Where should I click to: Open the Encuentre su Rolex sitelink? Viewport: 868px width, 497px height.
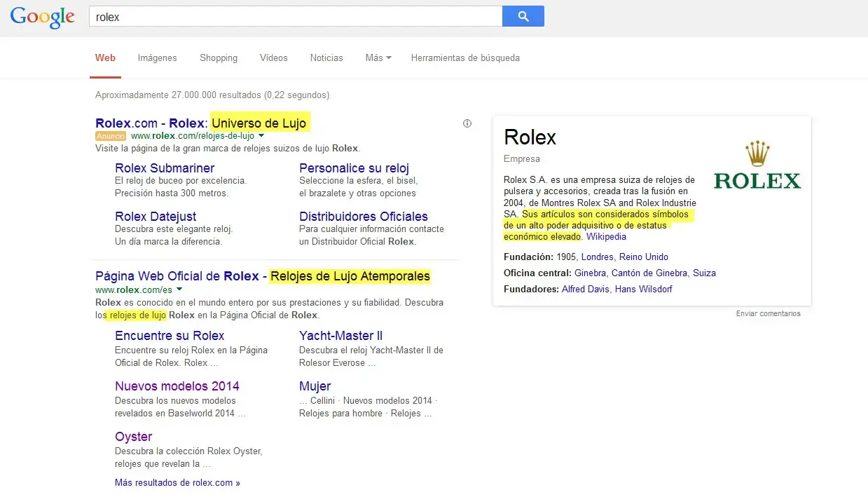[x=170, y=336]
